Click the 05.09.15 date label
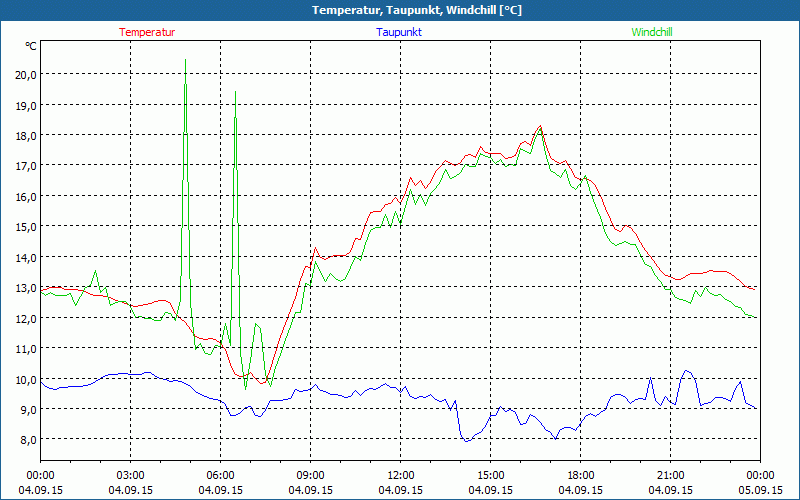This screenshot has width=800, height=500. pyautogui.click(x=760, y=490)
